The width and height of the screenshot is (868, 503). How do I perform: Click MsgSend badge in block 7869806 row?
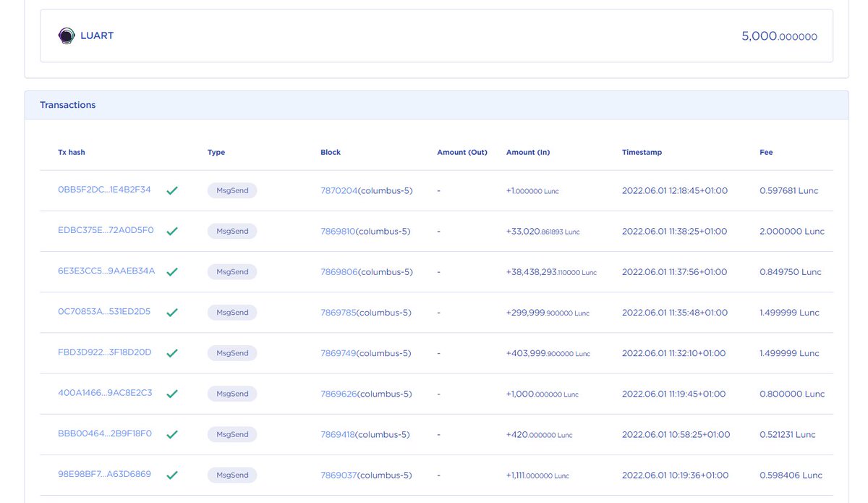[x=232, y=271]
